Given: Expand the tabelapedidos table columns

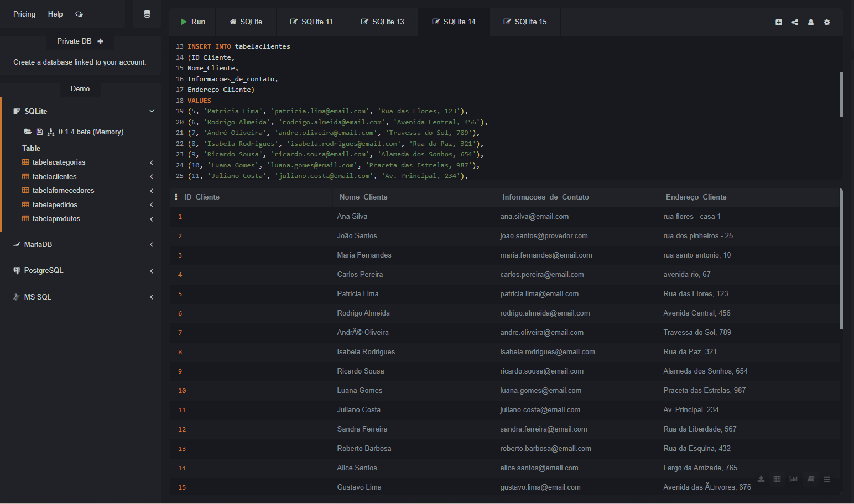Looking at the screenshot, I should (152, 205).
